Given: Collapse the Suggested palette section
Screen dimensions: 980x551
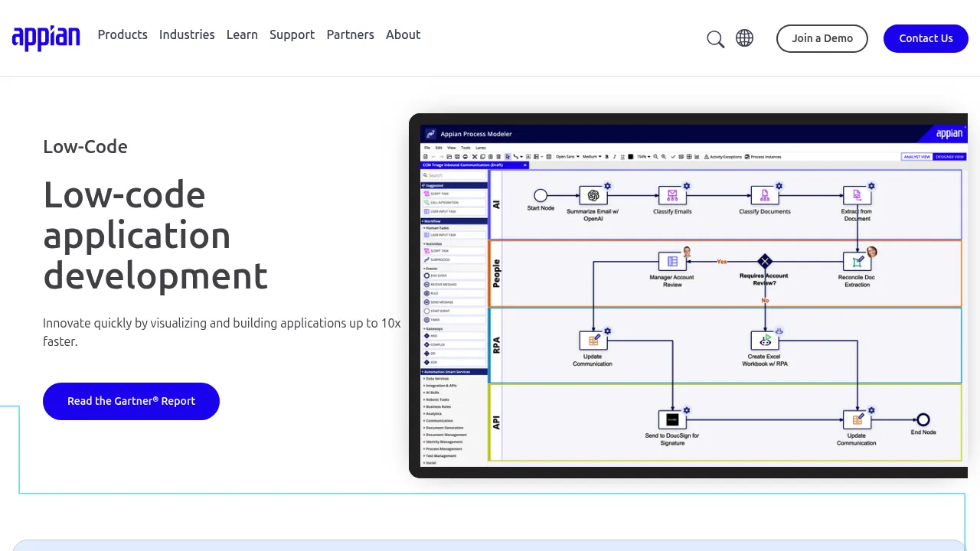Looking at the screenshot, I should click(x=453, y=185).
